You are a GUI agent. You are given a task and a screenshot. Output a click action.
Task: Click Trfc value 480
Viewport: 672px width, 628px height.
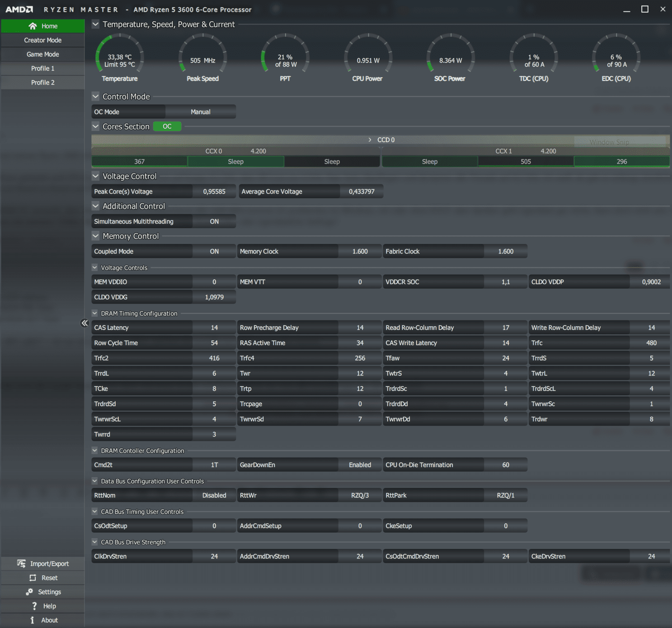click(x=651, y=343)
